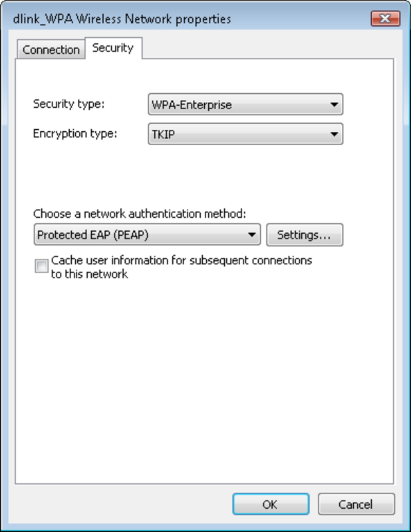Select the Security tab
411x532 pixels.
113,48
